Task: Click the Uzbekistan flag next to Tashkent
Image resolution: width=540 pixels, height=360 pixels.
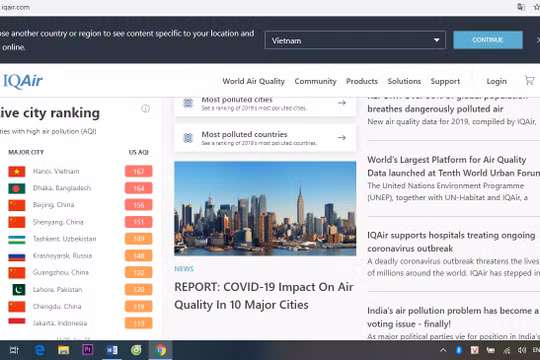Action: click(17, 239)
